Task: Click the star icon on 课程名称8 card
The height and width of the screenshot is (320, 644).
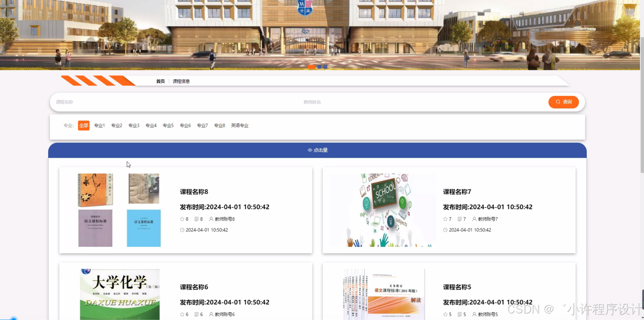Action: tap(182, 219)
